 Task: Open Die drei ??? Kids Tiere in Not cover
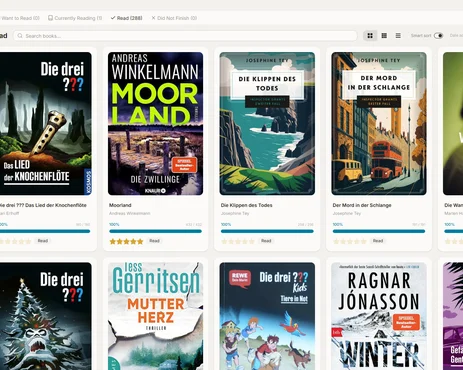point(267,316)
